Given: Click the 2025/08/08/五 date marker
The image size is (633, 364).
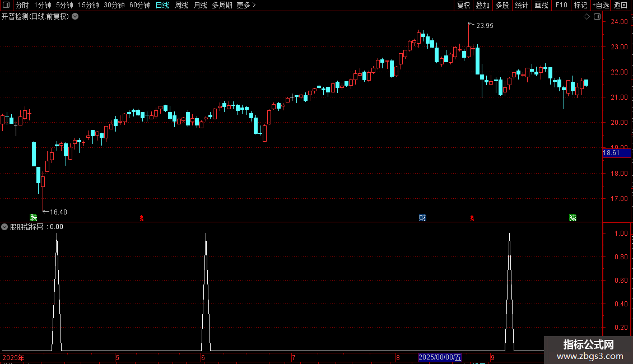Looking at the screenshot, I should point(440,357).
